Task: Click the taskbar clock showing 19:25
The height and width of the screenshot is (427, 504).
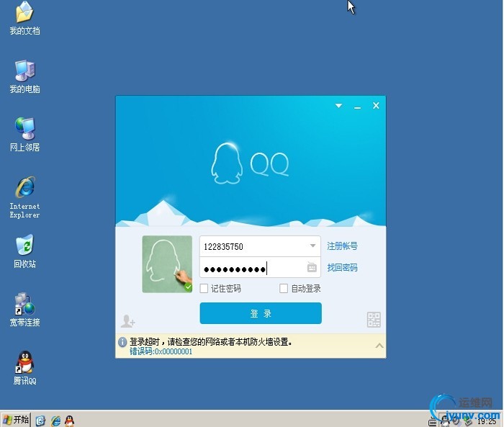Action: 487,421
